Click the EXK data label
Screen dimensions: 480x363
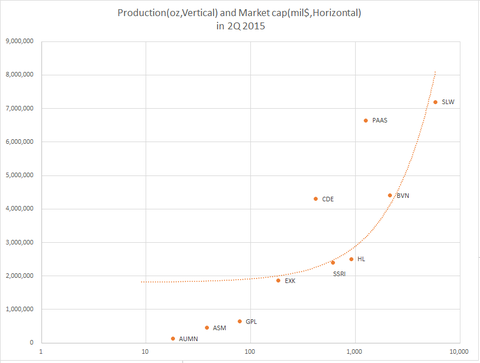[x=290, y=281]
